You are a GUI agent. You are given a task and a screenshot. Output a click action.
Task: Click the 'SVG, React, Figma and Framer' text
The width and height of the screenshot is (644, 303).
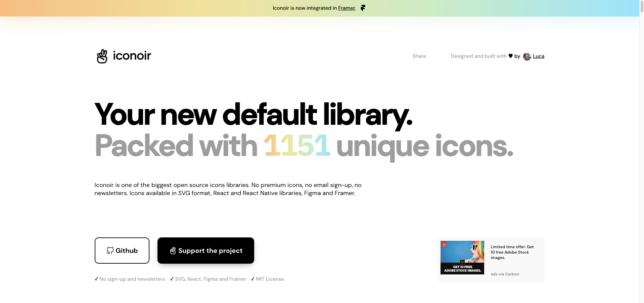click(x=211, y=279)
